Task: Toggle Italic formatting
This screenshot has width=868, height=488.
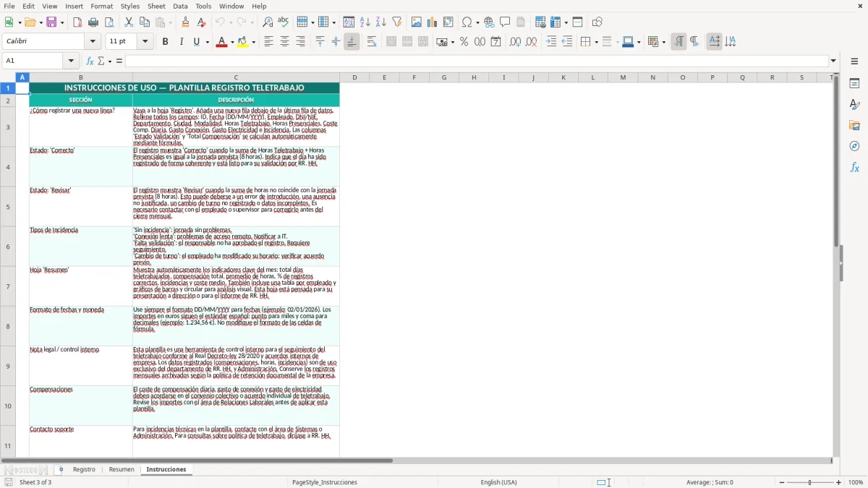Action: pyautogui.click(x=181, y=42)
